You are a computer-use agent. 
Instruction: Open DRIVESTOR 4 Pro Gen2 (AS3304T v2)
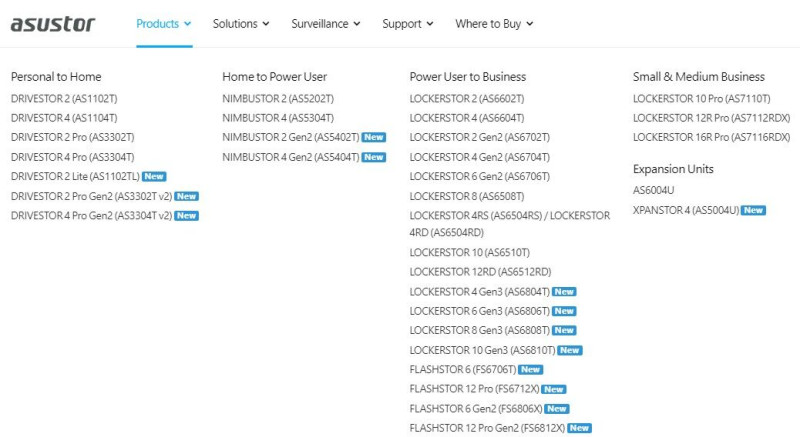[x=91, y=216]
